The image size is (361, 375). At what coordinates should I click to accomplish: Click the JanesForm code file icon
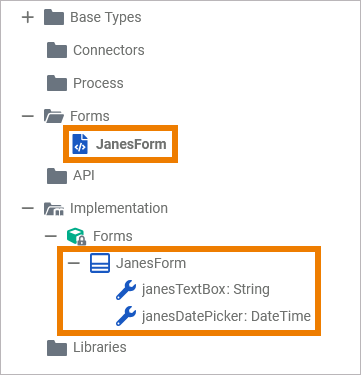80,144
